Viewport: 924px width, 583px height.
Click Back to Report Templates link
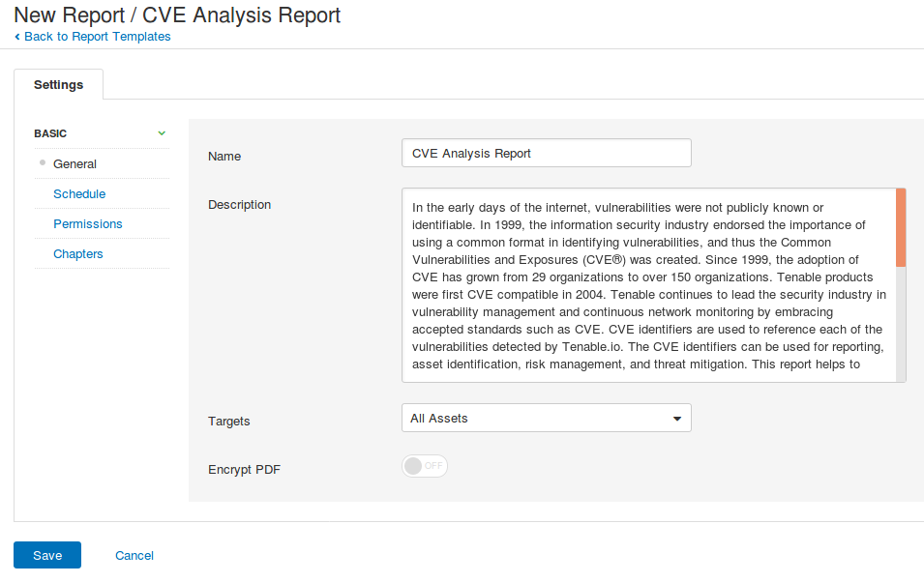point(97,37)
